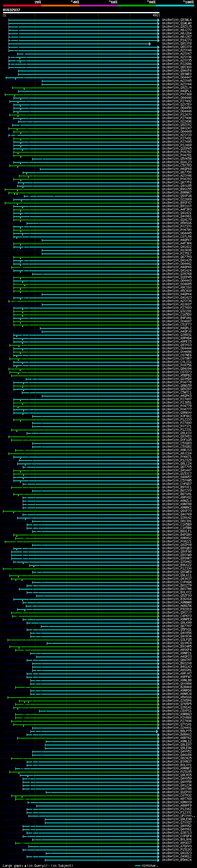Select hit label UniRef100_B4FUA1
The height and width of the screenshot is (868, 197).
177,318
